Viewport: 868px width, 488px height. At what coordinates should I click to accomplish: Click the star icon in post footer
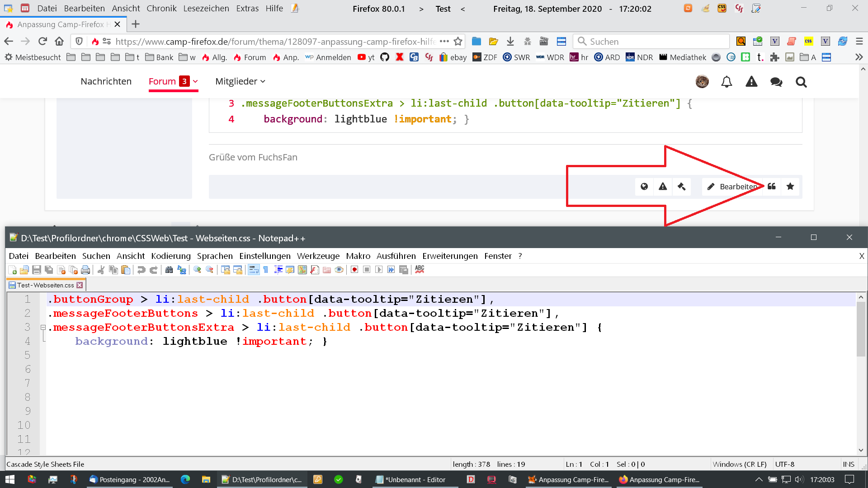coord(790,187)
